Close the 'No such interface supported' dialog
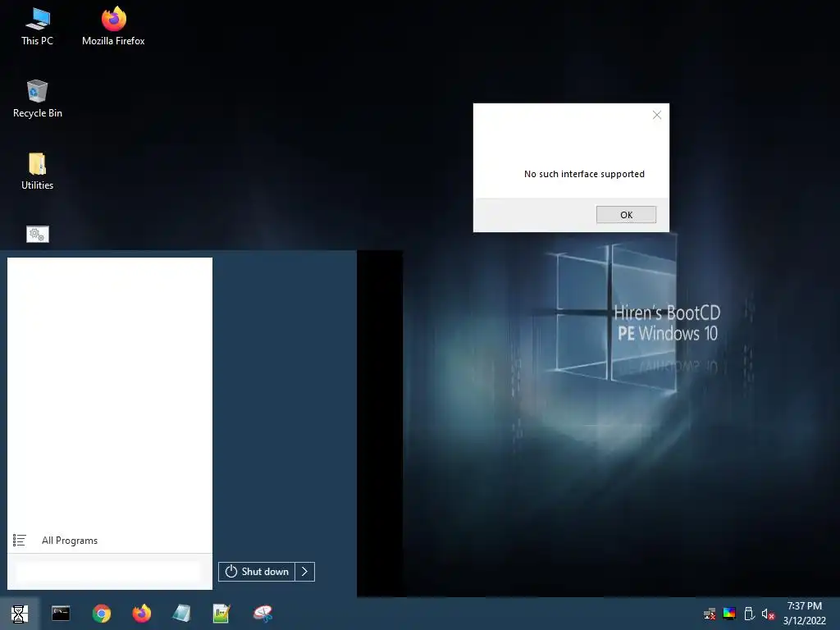Image resolution: width=840 pixels, height=630 pixels. coord(657,115)
